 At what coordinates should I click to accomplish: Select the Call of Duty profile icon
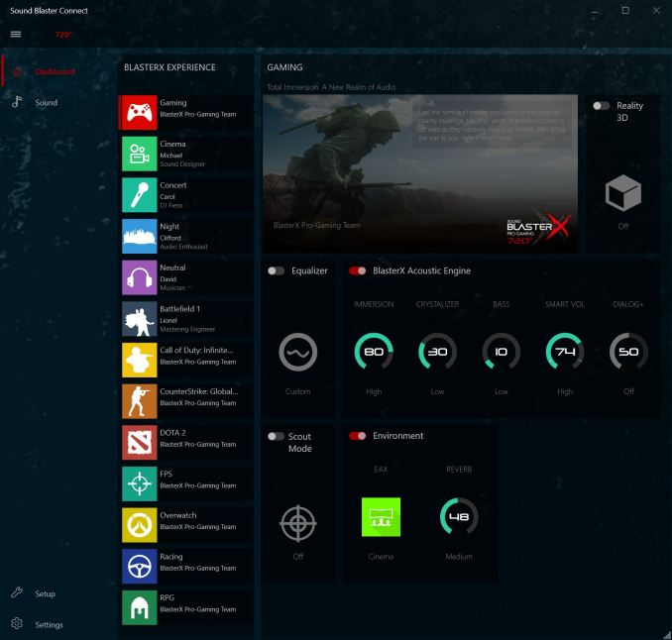140,360
